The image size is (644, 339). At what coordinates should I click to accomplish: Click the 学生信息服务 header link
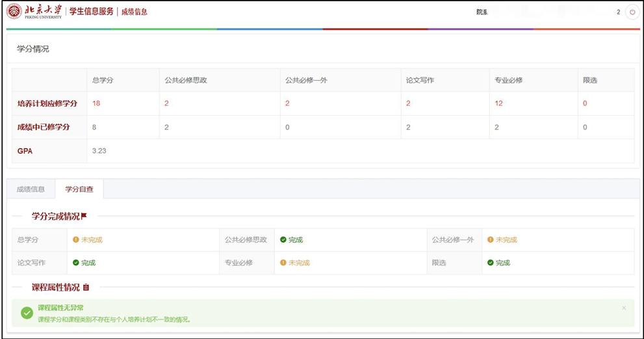pos(92,12)
